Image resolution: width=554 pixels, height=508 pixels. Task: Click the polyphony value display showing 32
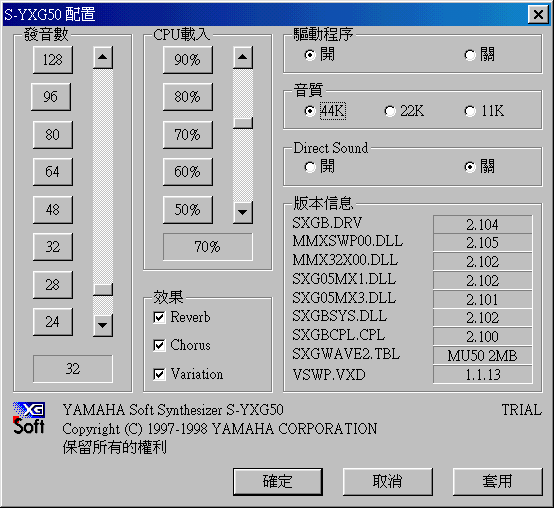(73, 369)
